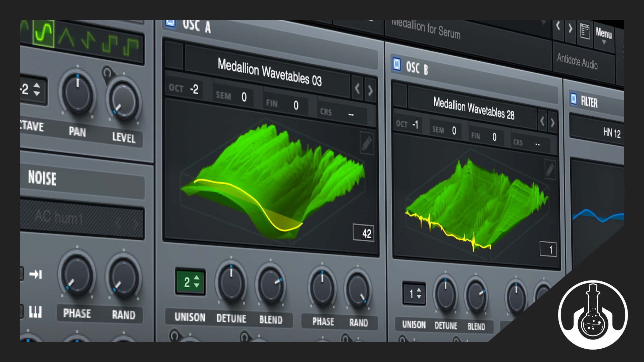
Task: Click OSC A unison voices stepper
Action: tap(190, 282)
